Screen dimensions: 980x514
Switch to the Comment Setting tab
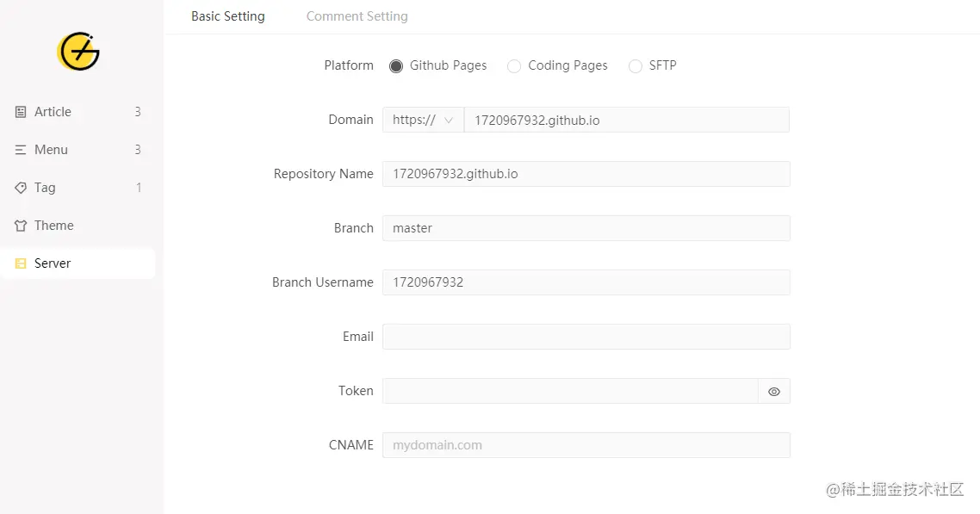pos(357,16)
